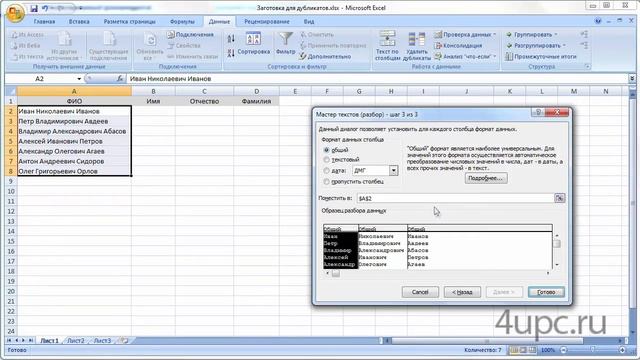The width and height of the screenshot is (640, 360).
Task: Go back with Назад button
Action: click(x=462, y=292)
